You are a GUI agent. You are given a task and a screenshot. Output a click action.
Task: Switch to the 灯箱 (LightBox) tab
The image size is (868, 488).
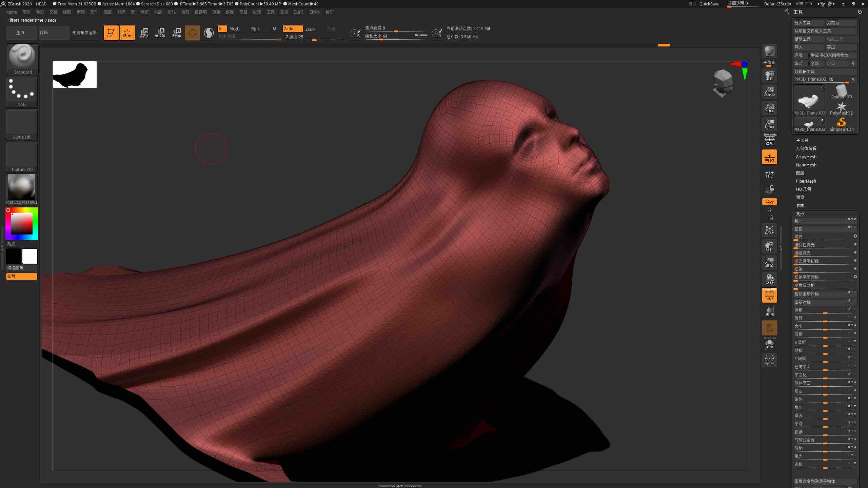pyautogui.click(x=54, y=33)
